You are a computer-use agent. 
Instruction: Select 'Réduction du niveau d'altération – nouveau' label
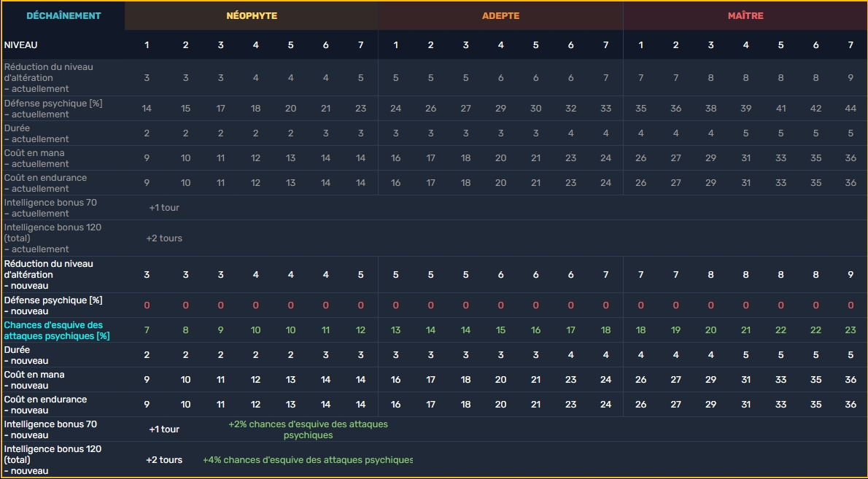click(x=49, y=275)
